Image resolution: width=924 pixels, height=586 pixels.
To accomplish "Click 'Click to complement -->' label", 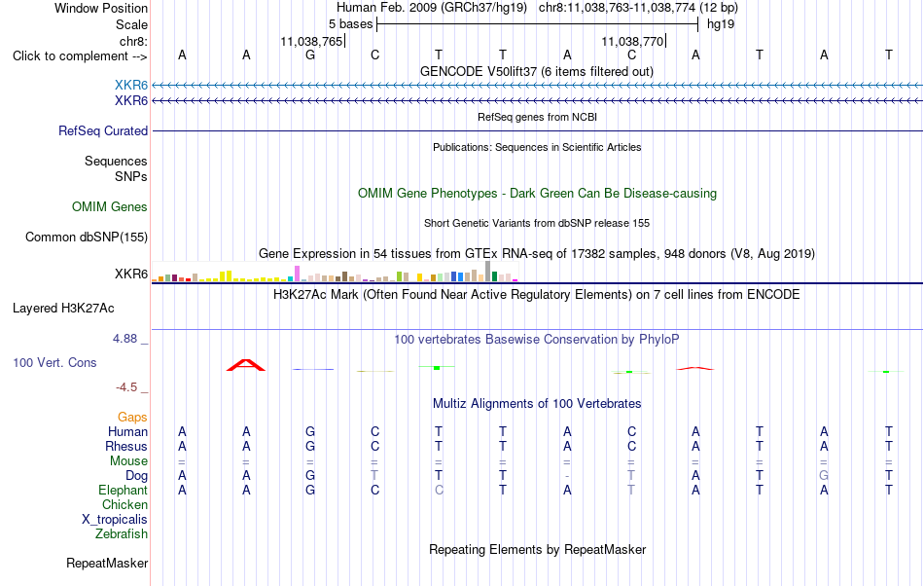I will coord(80,56).
